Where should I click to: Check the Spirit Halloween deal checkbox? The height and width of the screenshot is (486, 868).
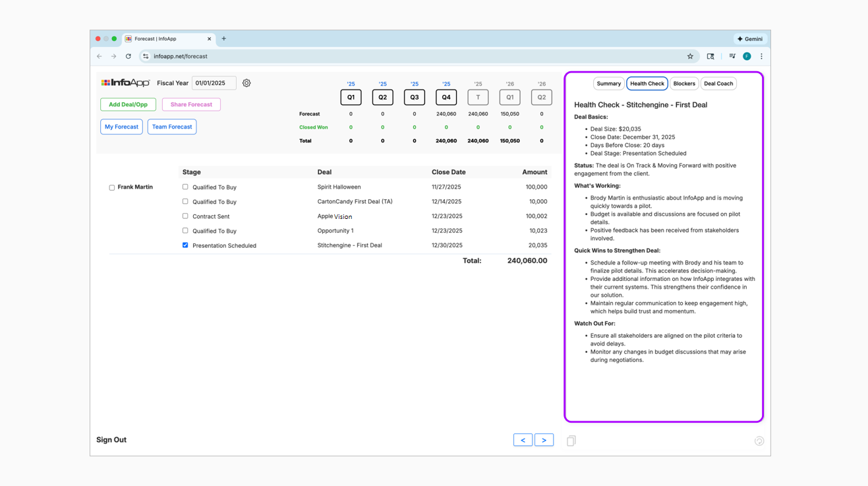pyautogui.click(x=185, y=187)
